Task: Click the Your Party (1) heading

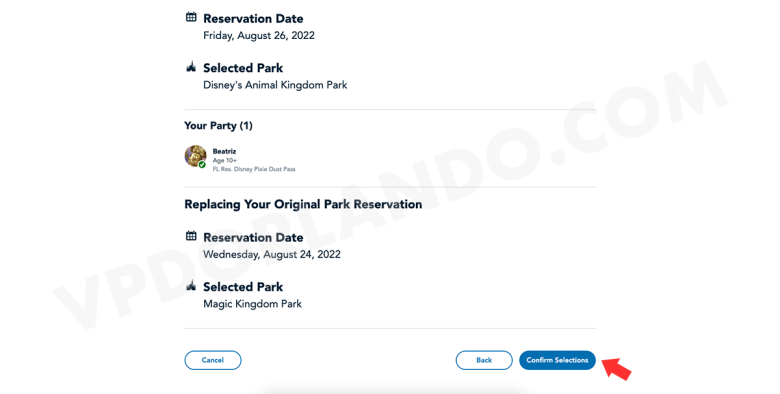Action: coord(218,125)
